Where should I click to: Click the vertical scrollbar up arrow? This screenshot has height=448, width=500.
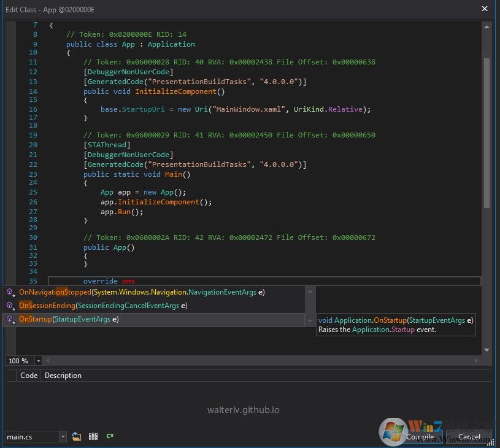click(x=487, y=26)
